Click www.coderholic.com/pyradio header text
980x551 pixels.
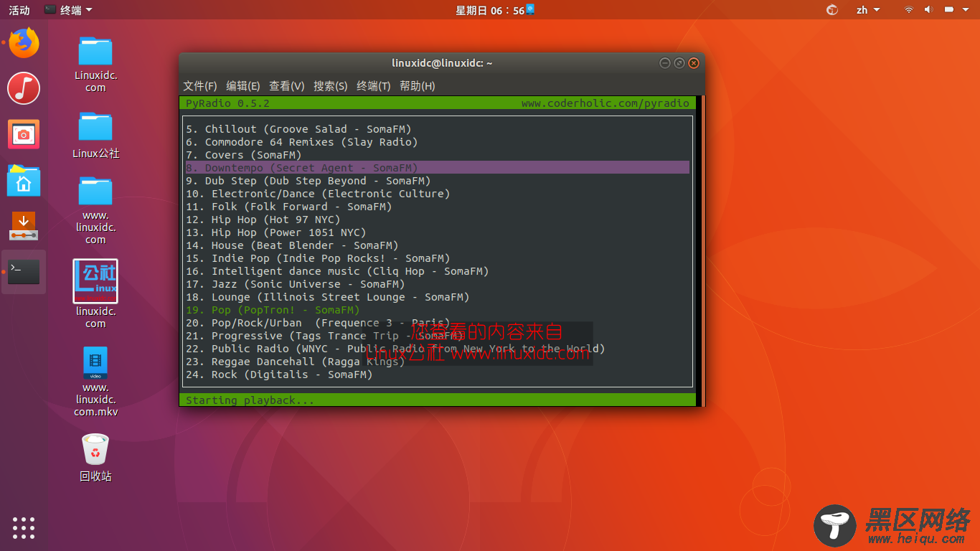(x=606, y=103)
